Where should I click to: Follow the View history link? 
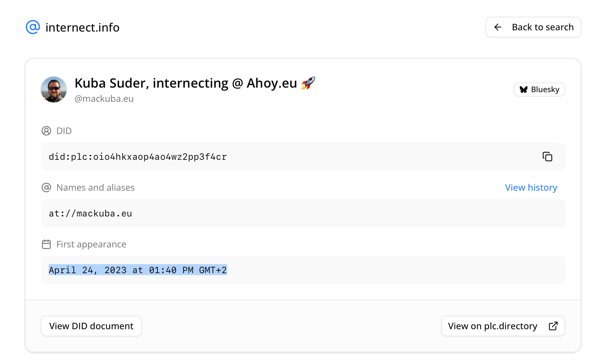coord(531,187)
